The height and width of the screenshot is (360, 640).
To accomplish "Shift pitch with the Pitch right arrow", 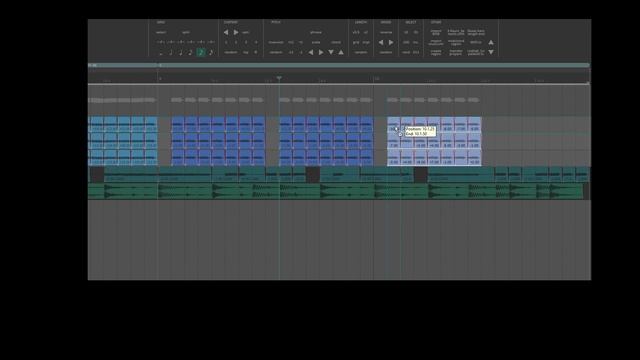I will click(x=321, y=52).
